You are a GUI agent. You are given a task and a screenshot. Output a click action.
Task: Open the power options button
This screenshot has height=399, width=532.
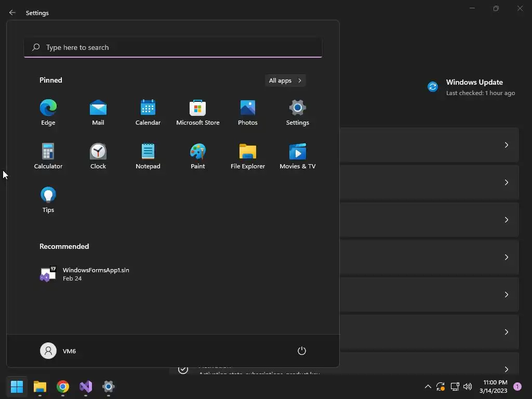pyautogui.click(x=302, y=351)
